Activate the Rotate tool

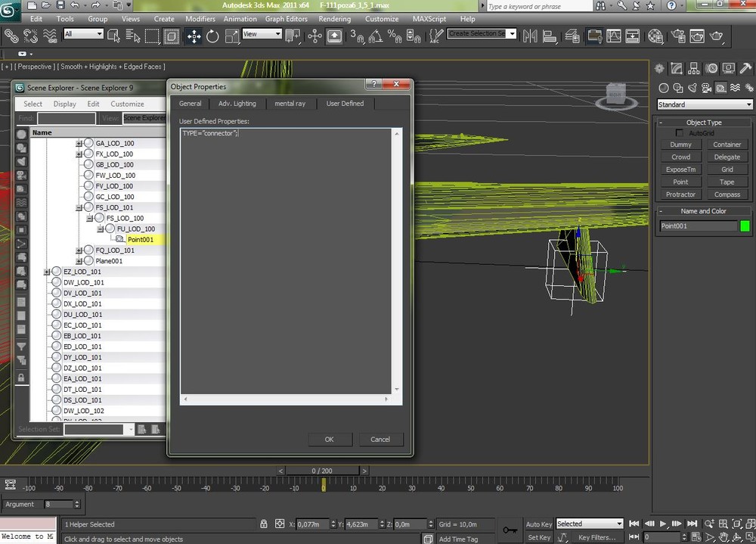[x=212, y=36]
